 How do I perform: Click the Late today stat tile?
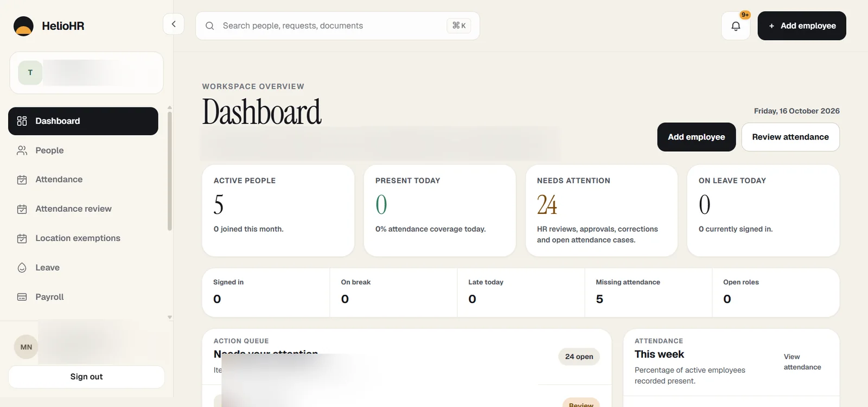(521, 292)
